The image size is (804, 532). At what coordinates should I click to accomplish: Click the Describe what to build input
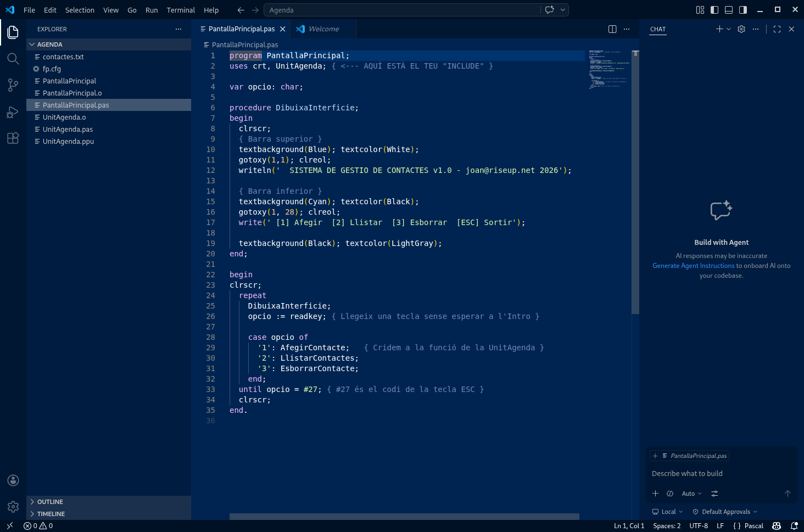688,473
